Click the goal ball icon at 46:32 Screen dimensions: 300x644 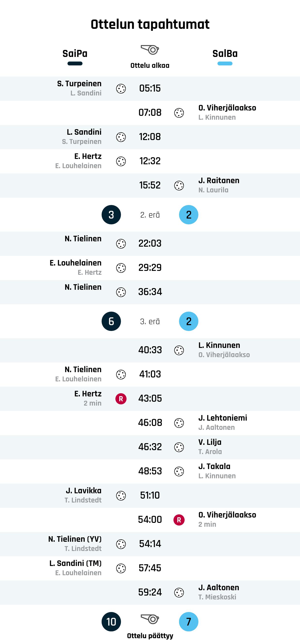coord(179,447)
